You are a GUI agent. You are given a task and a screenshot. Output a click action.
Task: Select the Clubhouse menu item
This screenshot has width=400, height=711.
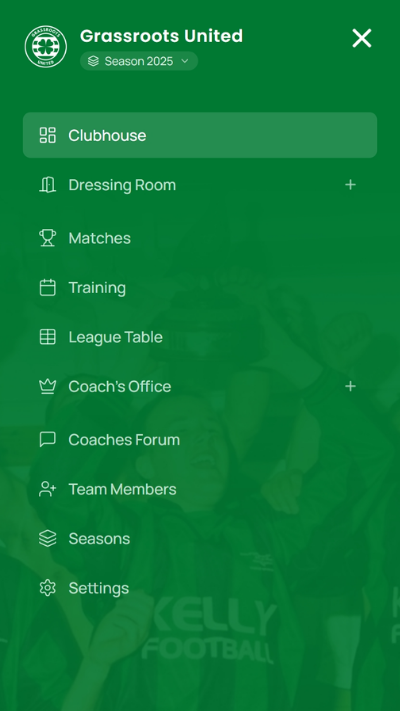click(200, 135)
